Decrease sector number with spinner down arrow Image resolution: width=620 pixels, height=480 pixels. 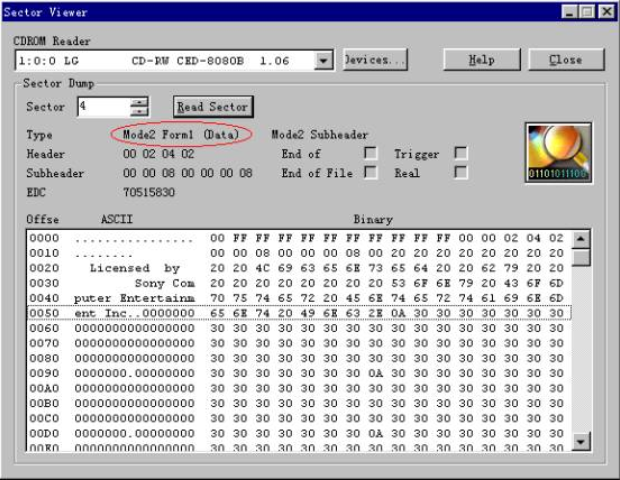[139, 112]
